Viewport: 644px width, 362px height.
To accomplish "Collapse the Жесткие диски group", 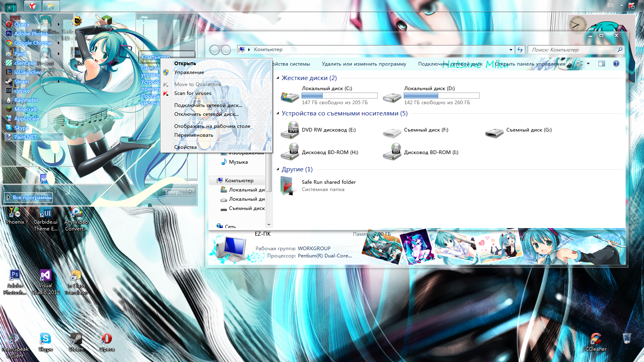I will tap(278, 78).
